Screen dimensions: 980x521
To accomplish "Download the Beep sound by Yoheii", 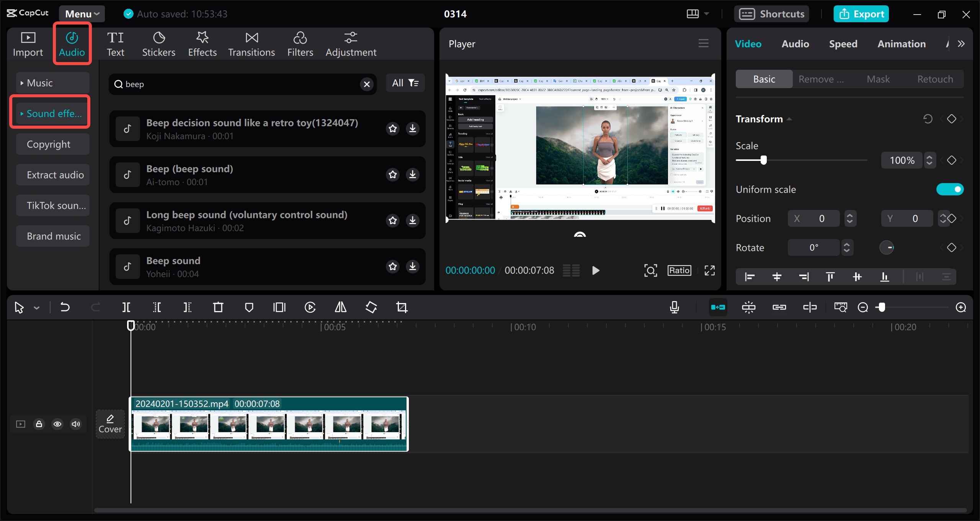I will pos(412,266).
